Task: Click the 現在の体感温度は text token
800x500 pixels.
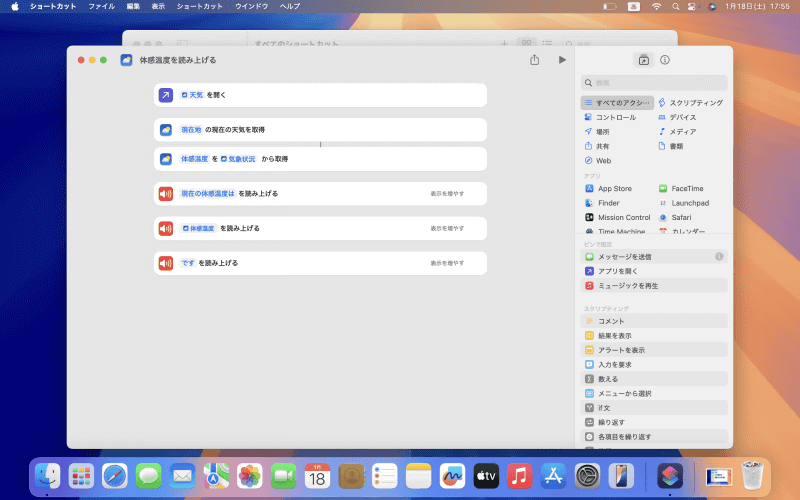Action: 208,193
